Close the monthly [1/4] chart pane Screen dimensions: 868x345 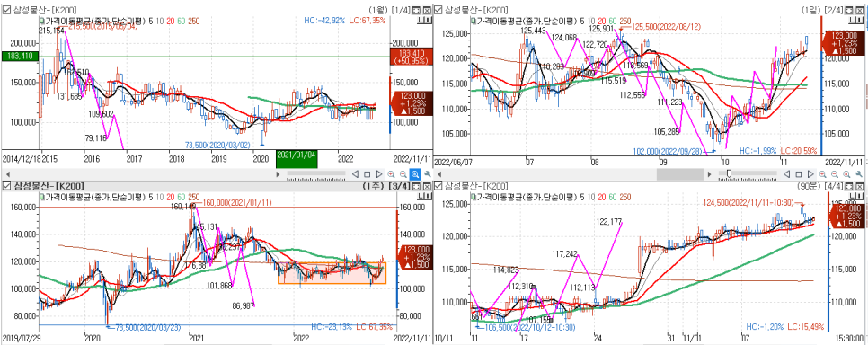point(427,10)
